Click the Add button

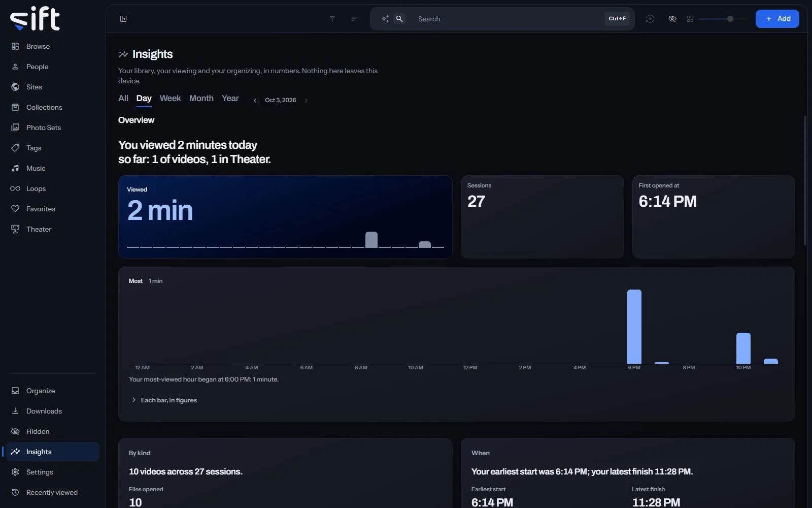777,19
